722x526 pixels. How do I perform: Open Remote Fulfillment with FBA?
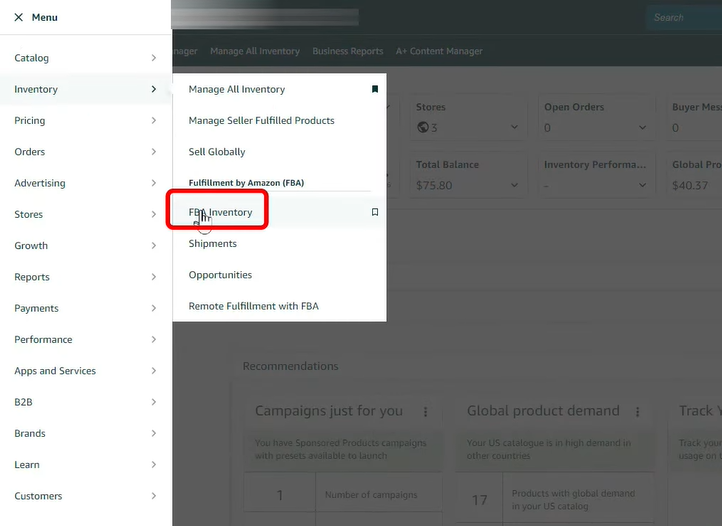(253, 306)
